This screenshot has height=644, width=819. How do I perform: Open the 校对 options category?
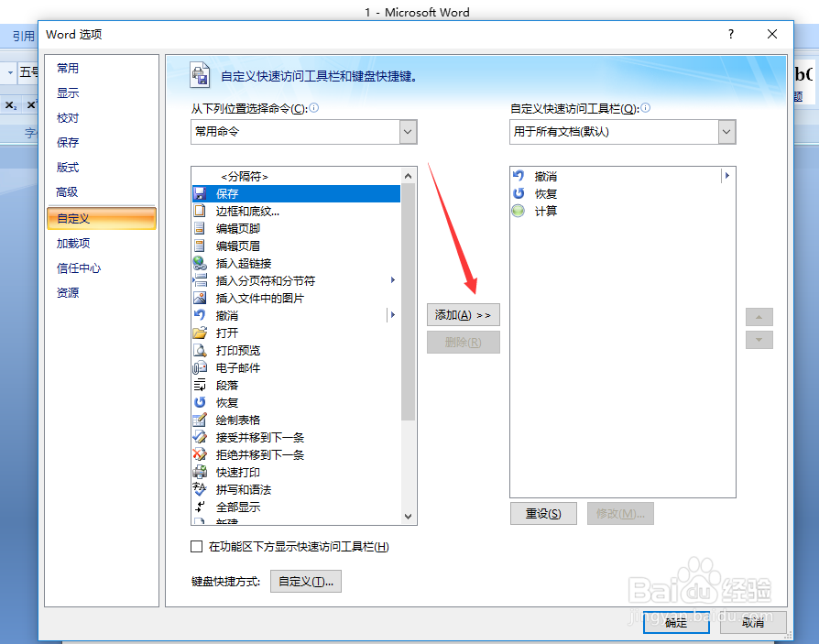(68, 118)
